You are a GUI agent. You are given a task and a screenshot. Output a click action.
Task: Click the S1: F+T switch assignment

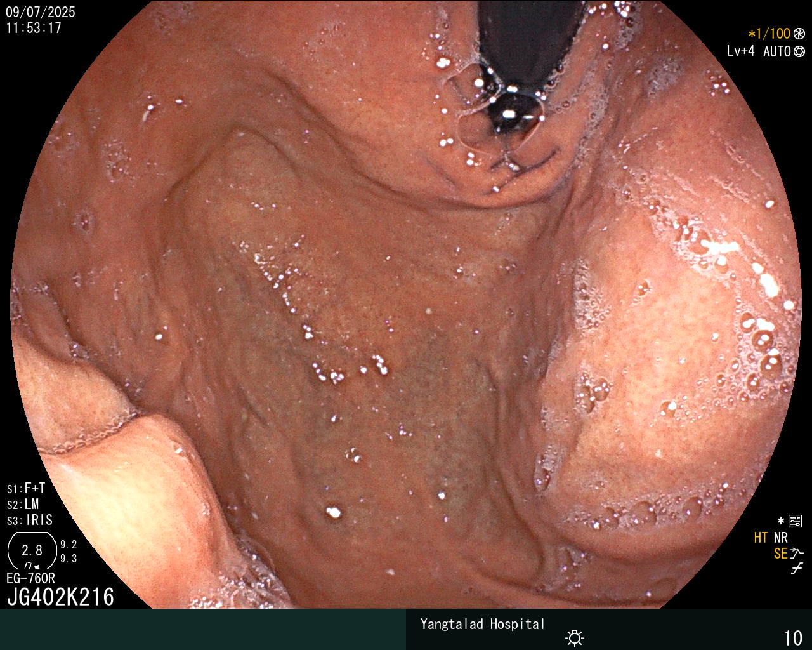point(26,489)
